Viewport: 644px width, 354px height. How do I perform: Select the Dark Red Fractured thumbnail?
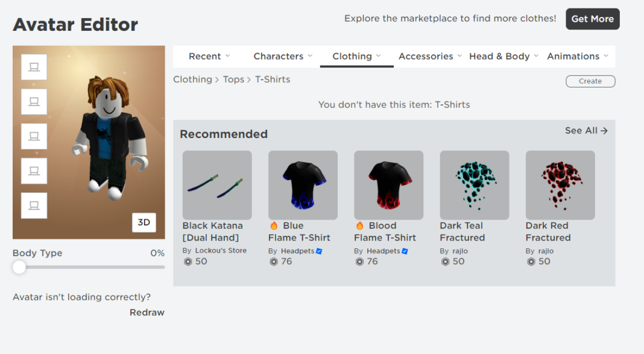(560, 185)
